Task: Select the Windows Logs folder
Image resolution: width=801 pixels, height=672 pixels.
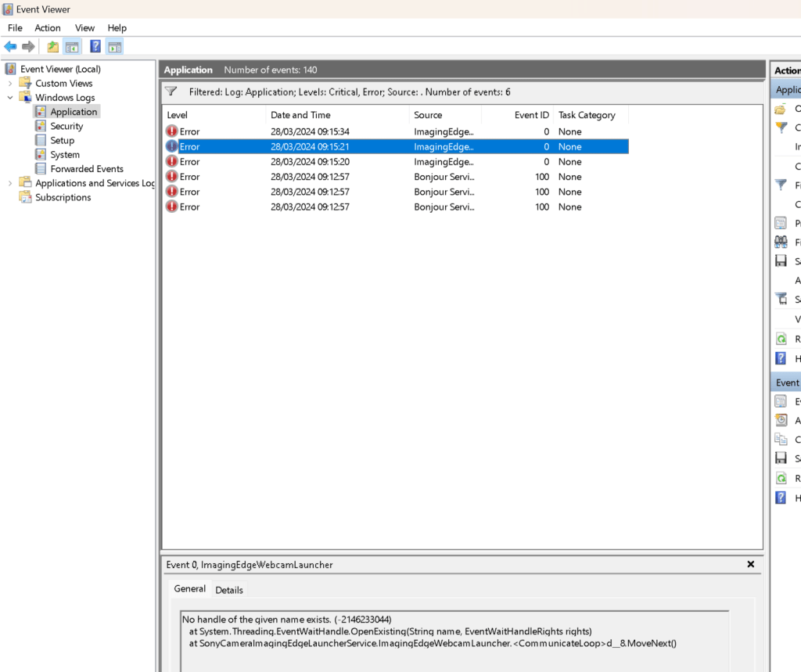Action: tap(65, 98)
